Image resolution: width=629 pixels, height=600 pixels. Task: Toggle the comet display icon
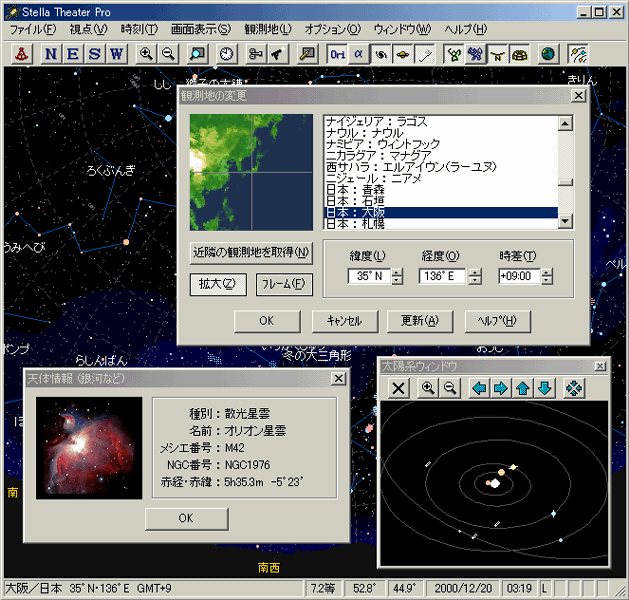(x=425, y=54)
